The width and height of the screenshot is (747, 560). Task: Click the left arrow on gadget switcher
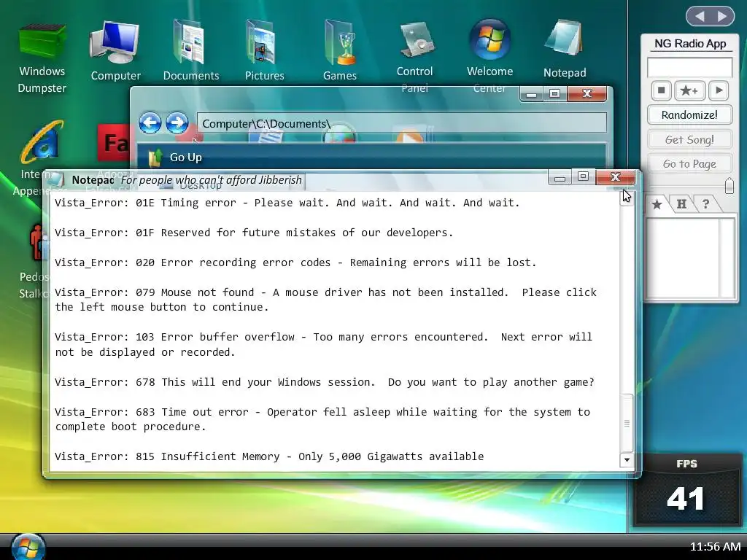(700, 17)
